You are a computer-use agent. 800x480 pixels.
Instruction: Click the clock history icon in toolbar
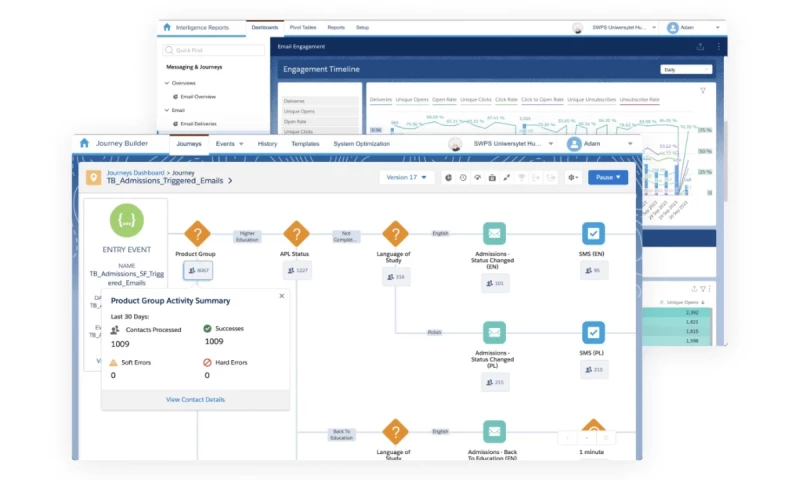tap(463, 178)
